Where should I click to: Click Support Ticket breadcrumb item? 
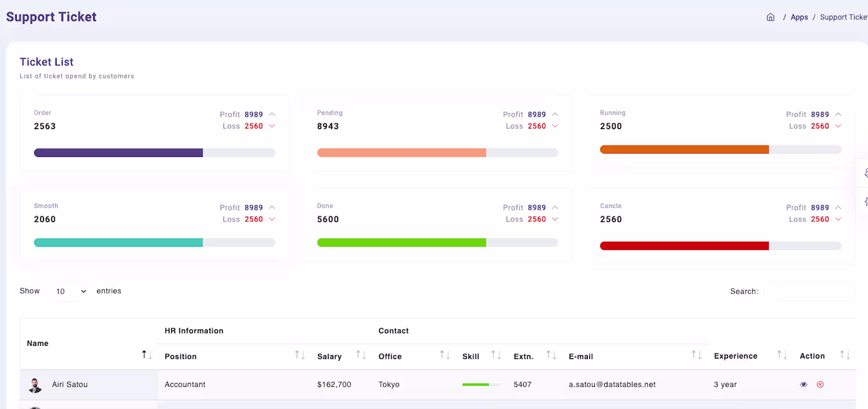[x=844, y=17]
